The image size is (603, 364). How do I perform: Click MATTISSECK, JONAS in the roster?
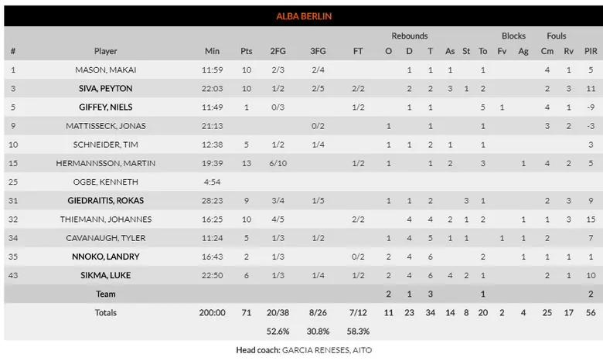pos(106,126)
